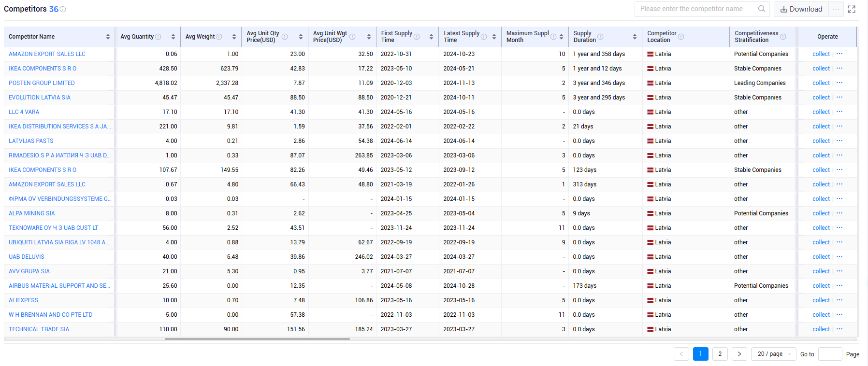Open ALPA MINING SIA competitor link

(32, 213)
